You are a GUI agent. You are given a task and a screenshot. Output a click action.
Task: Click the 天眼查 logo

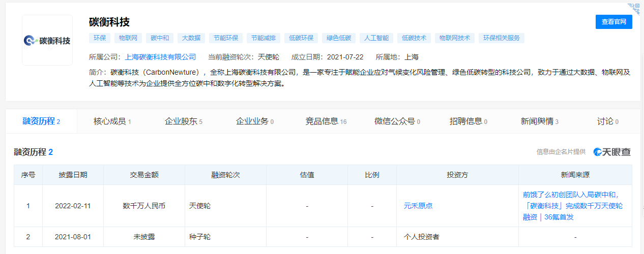(612, 151)
